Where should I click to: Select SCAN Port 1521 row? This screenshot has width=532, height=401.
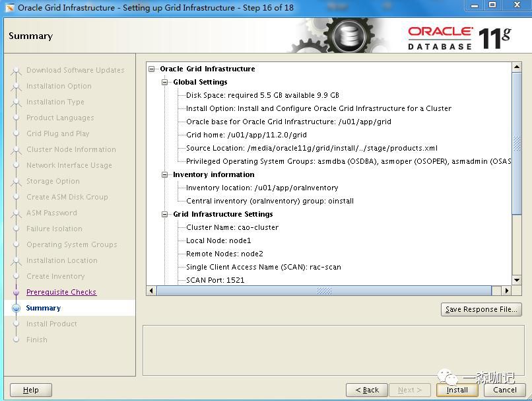point(215,281)
